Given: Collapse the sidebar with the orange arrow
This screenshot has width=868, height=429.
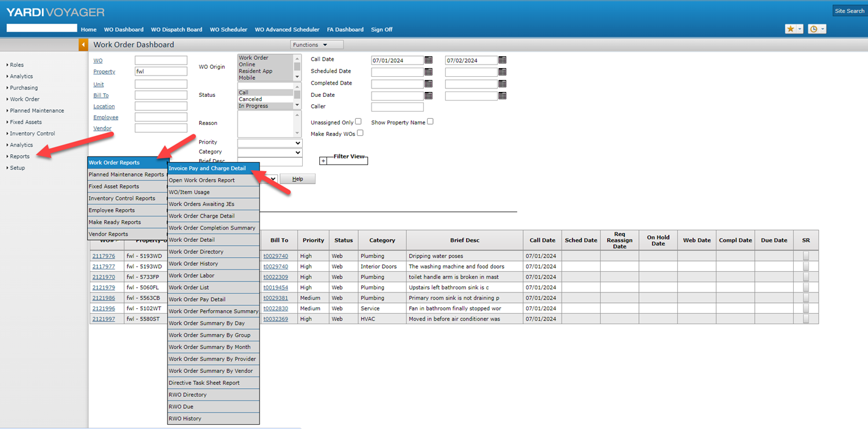Looking at the screenshot, I should (x=83, y=44).
